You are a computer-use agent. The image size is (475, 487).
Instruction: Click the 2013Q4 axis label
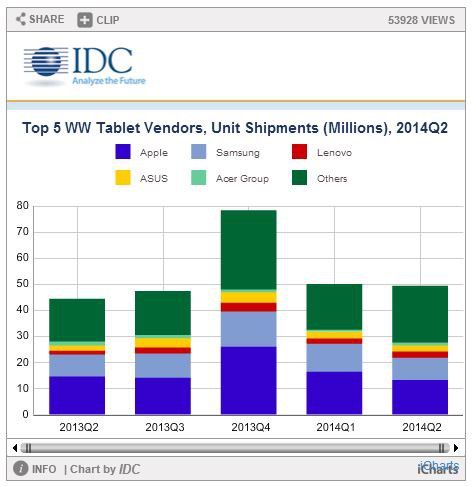coord(251,427)
